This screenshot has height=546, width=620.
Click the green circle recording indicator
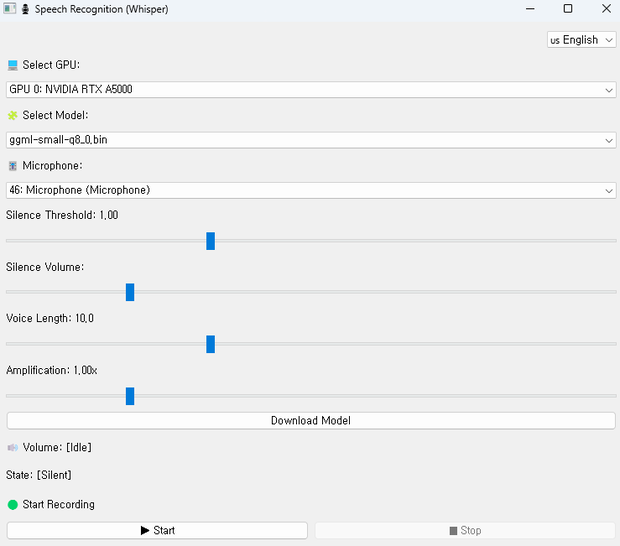(x=13, y=505)
